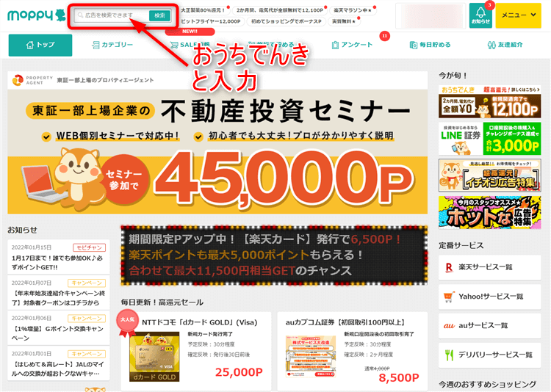Select the 毎日貯める tab

430,45
